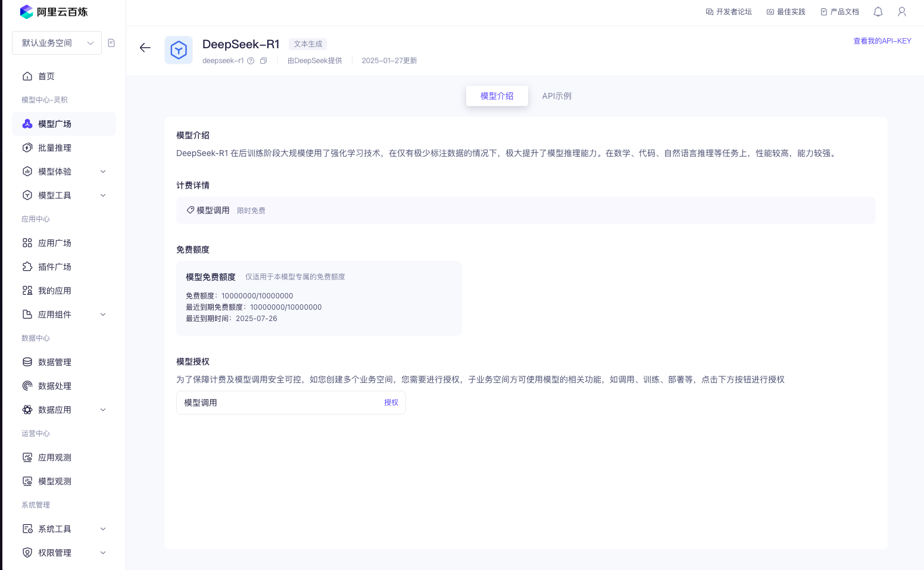
Task: Switch to the API示例 tab
Action: tap(557, 96)
